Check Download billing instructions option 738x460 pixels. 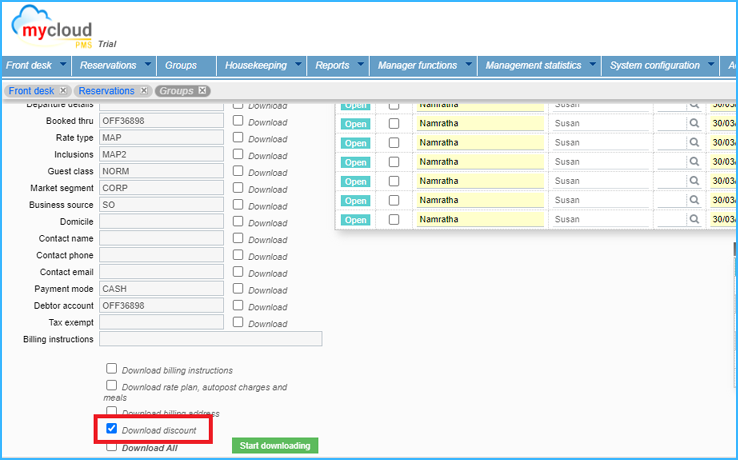point(112,369)
